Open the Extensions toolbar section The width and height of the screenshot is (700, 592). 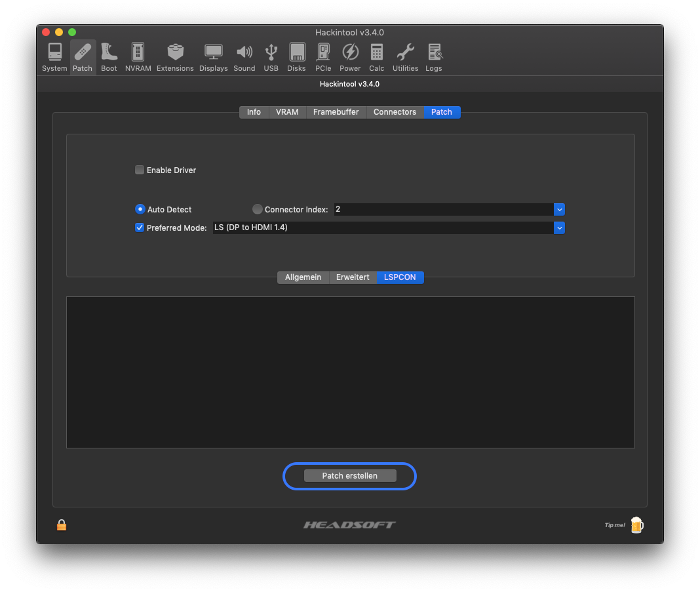coord(175,58)
